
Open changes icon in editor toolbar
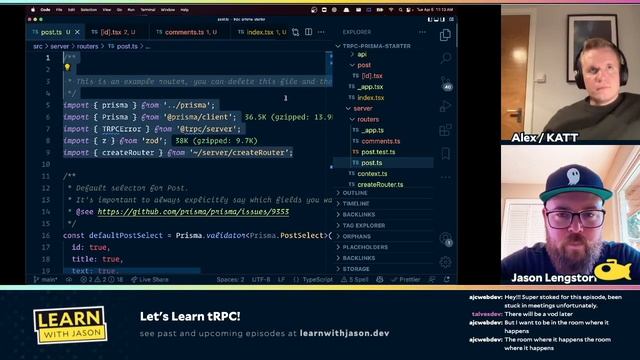pyautogui.click(x=296, y=32)
